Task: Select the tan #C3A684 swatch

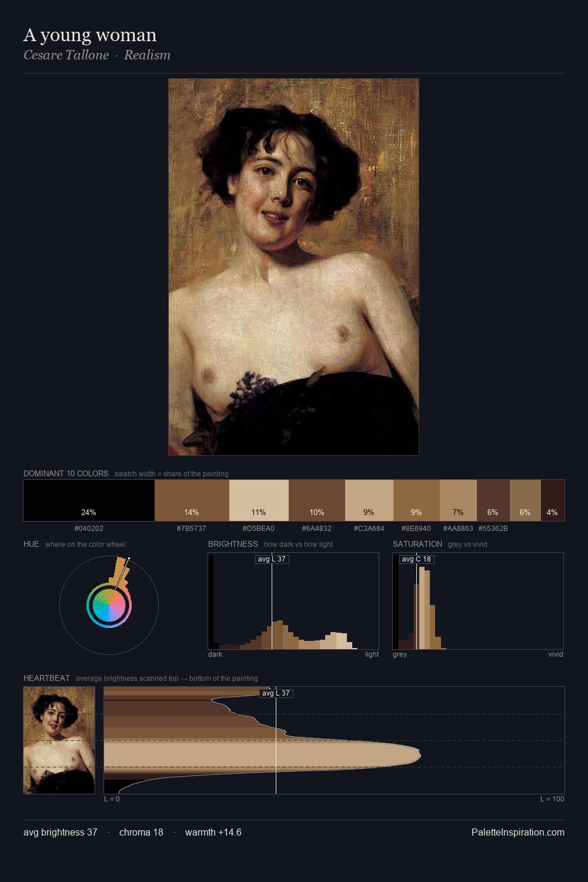Action: (369, 500)
